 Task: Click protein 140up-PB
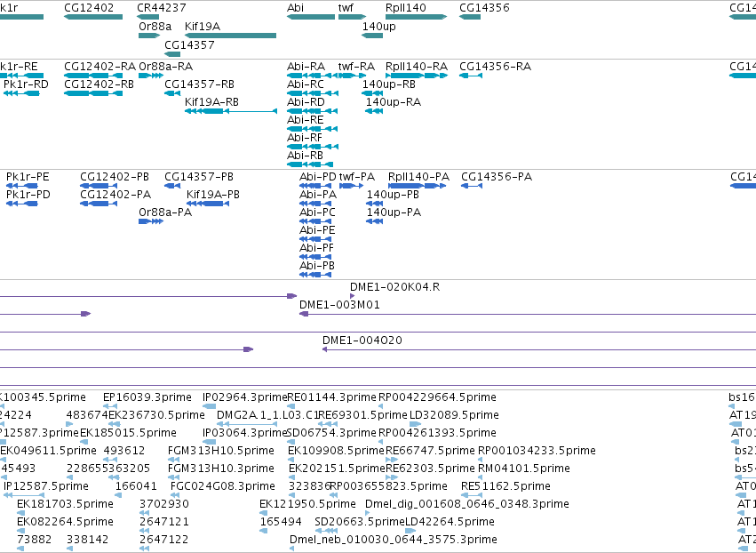point(375,204)
